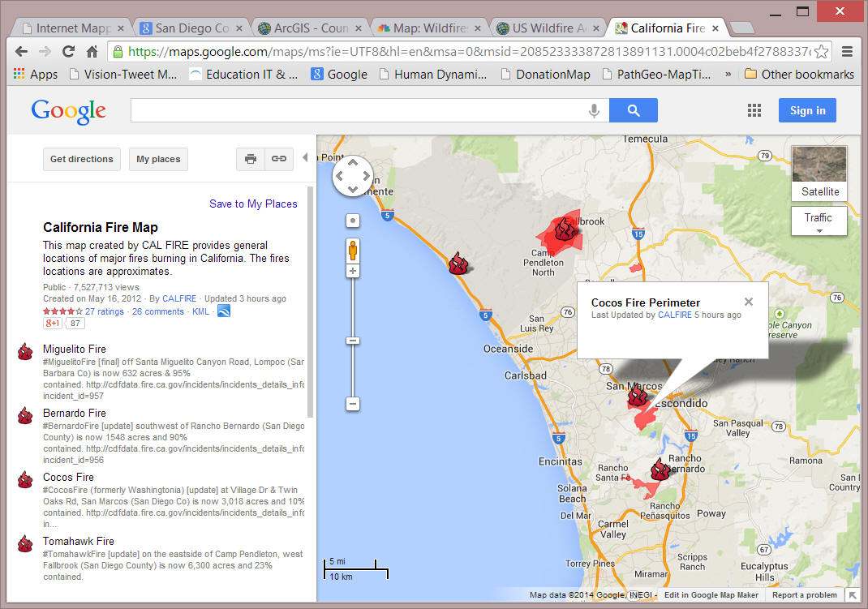Image resolution: width=868 pixels, height=609 pixels.
Task: Expand the Traffic layer dropdown
Action: (x=819, y=221)
